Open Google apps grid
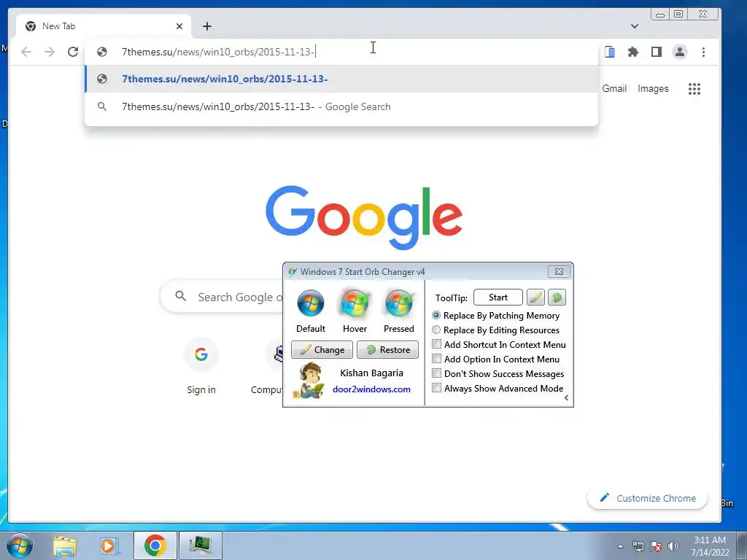The height and width of the screenshot is (560, 747). pos(694,89)
